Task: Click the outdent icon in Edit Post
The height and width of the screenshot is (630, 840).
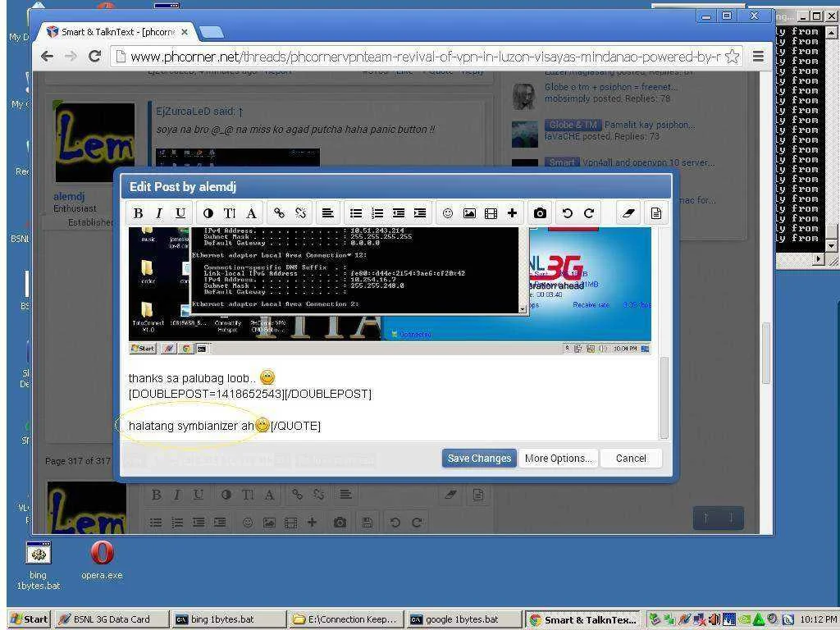Action: point(399,213)
